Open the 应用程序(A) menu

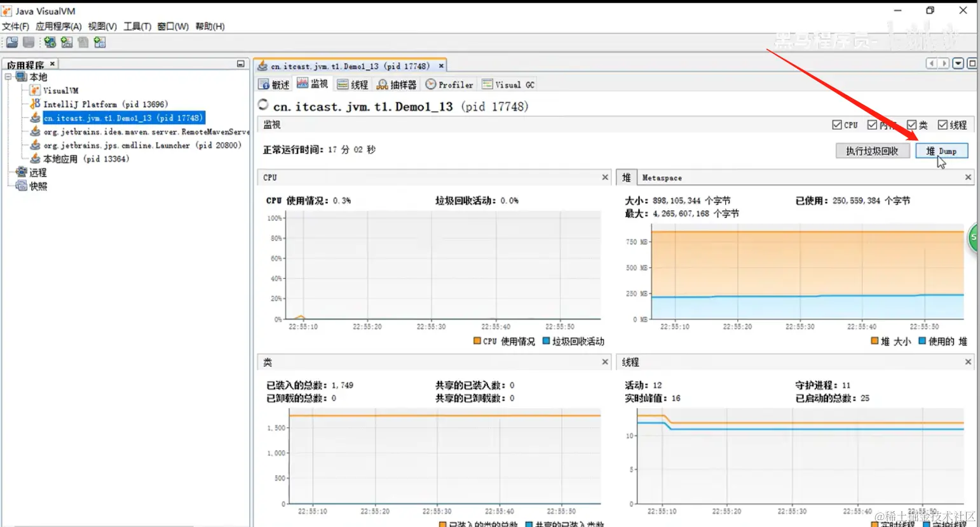(58, 26)
